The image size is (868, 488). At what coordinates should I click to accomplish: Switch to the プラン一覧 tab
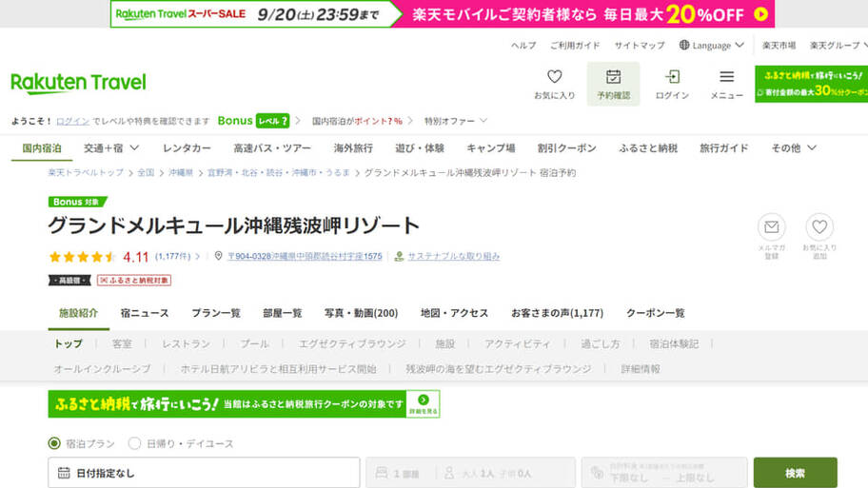[216, 313]
